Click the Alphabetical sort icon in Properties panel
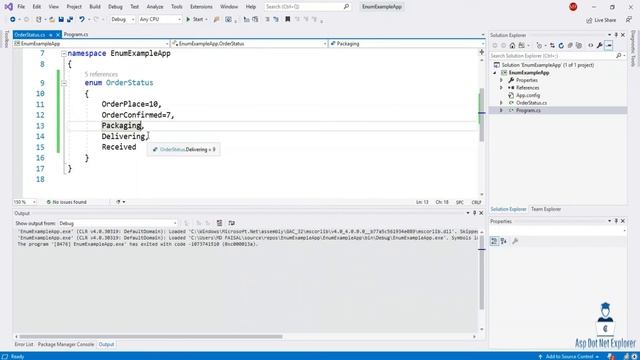The image size is (640, 360). (504, 241)
